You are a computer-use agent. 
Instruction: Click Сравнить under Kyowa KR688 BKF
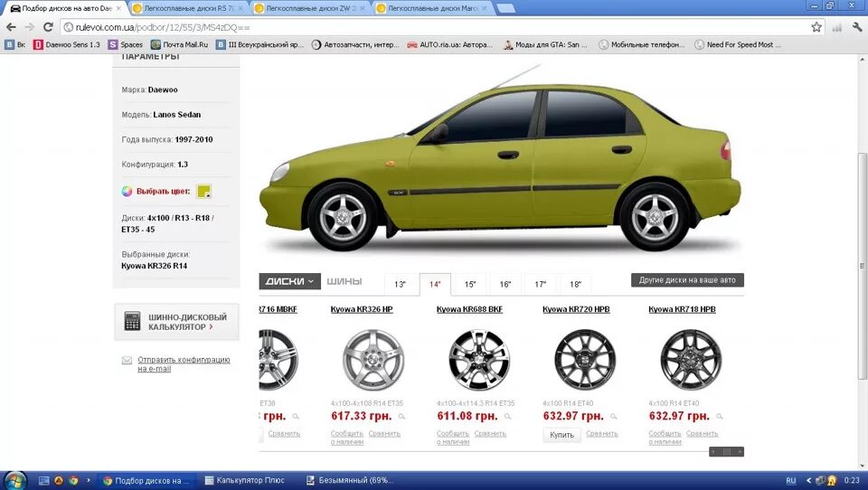[x=490, y=434]
